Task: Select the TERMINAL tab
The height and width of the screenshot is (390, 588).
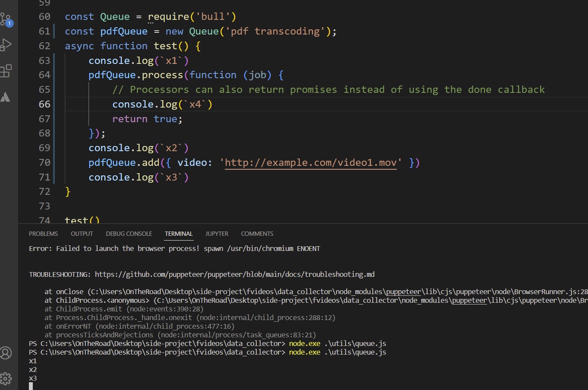Action: click(179, 234)
